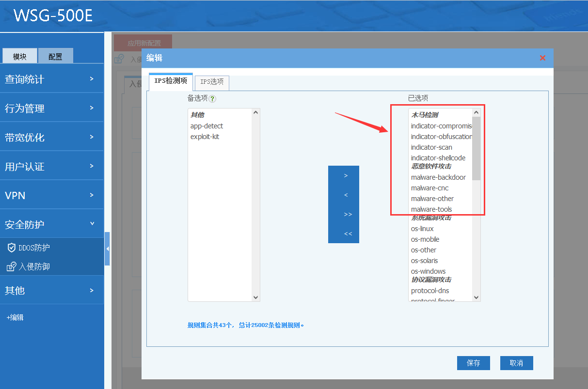This screenshot has height=389, width=588.
Task: Click the 入侵防御 icon in the sidebar
Action: tap(12, 266)
